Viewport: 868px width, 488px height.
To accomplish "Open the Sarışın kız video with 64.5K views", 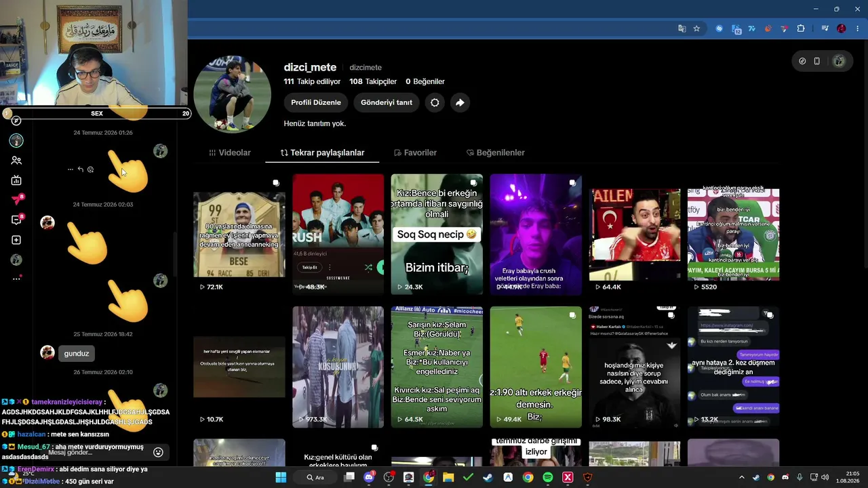I will coord(437,367).
